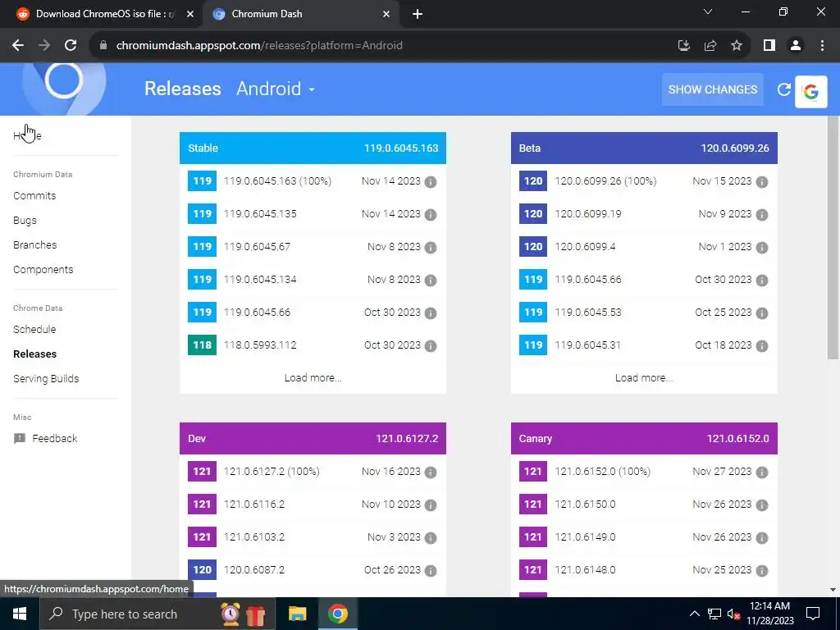
Task: Show info for 119.0.6045.134 release
Action: point(430,281)
